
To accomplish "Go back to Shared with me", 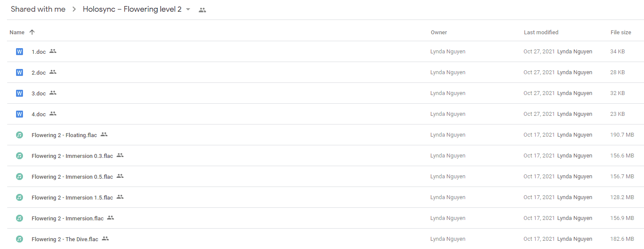I will point(38,9).
